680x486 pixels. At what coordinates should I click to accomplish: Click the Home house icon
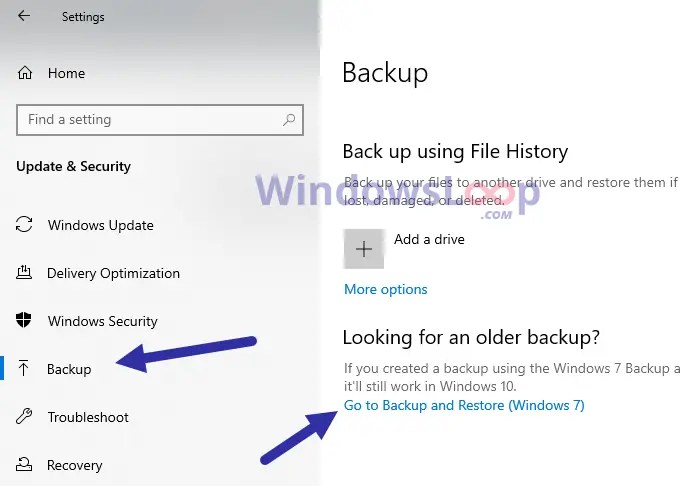(x=25, y=72)
